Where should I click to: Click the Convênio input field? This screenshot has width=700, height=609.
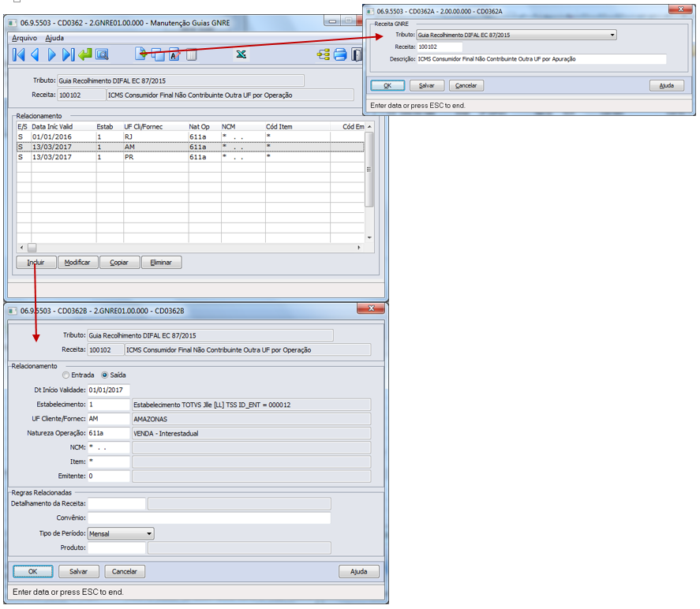point(209,518)
